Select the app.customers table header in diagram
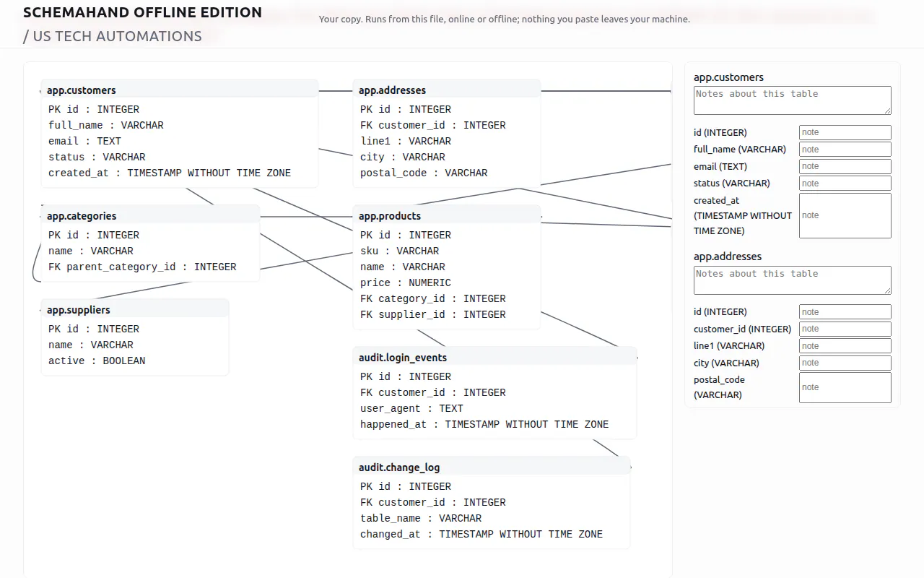 (x=180, y=90)
